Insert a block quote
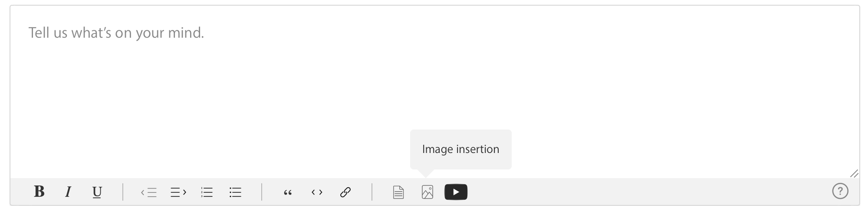 288,192
